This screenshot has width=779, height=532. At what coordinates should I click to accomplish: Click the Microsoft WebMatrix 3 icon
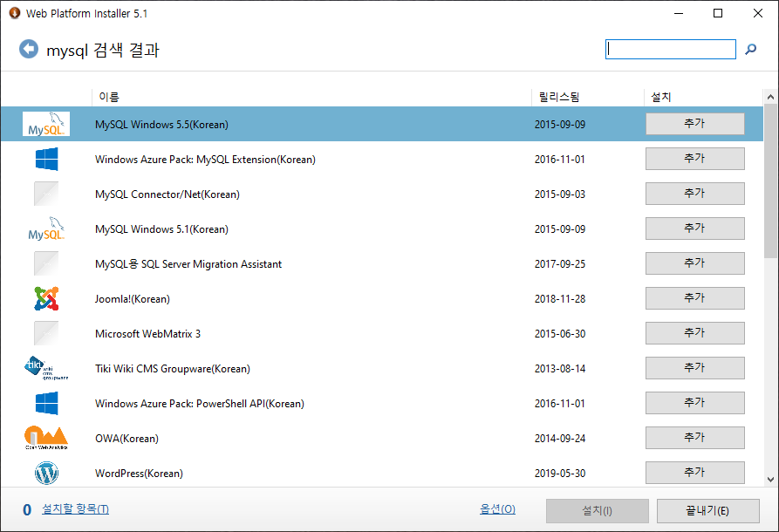[46, 333]
